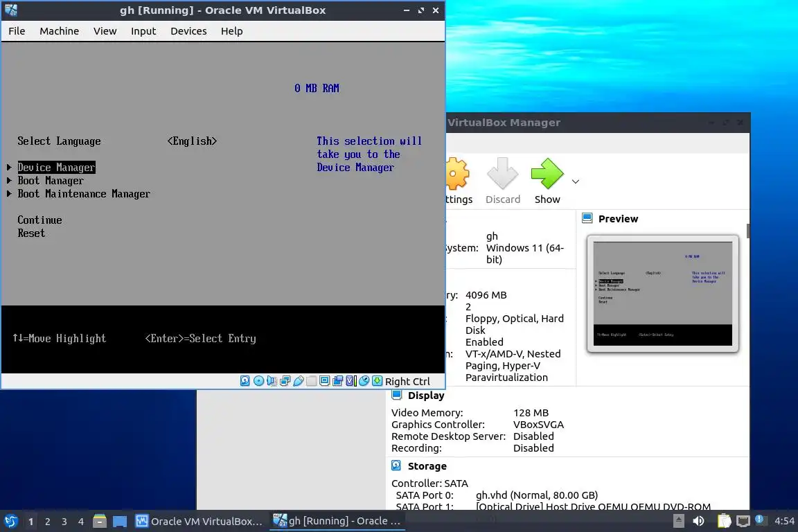
Task: Click the gh.vhd storage entry
Action: click(537, 495)
